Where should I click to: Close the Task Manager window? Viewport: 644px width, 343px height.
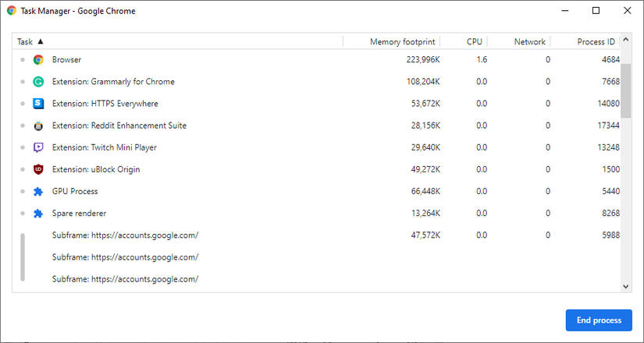tap(627, 11)
